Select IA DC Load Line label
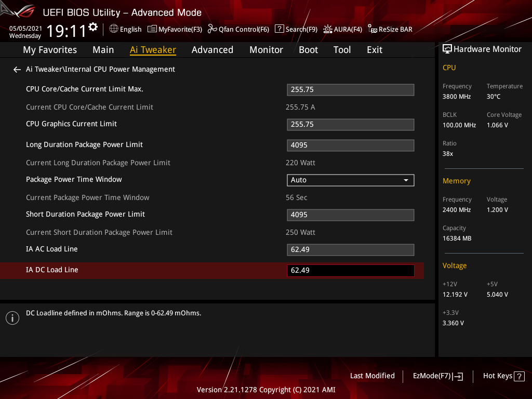532x399 pixels. click(x=52, y=270)
